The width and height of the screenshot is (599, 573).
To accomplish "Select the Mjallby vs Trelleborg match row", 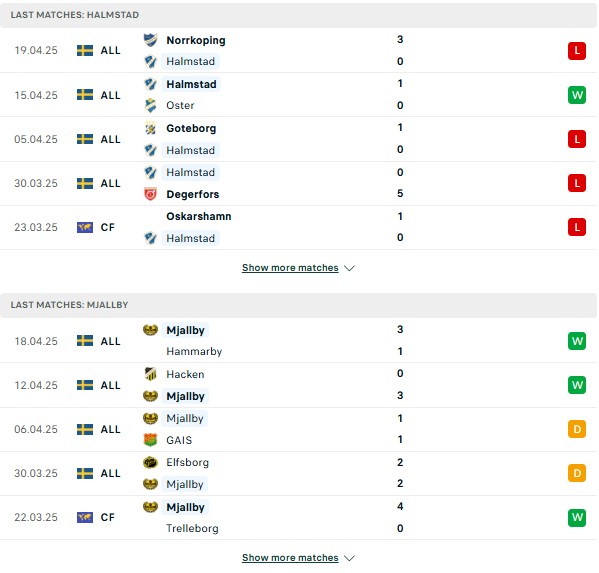I will tap(299, 518).
